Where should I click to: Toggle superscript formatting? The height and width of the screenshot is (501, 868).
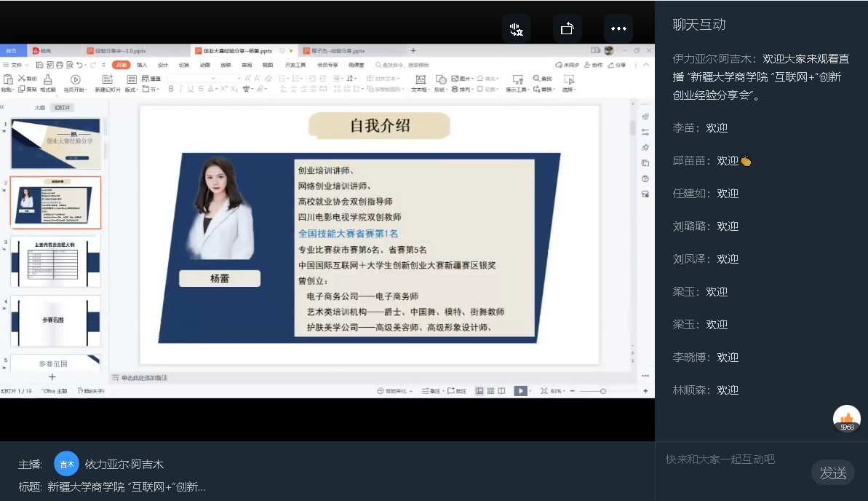[224, 89]
